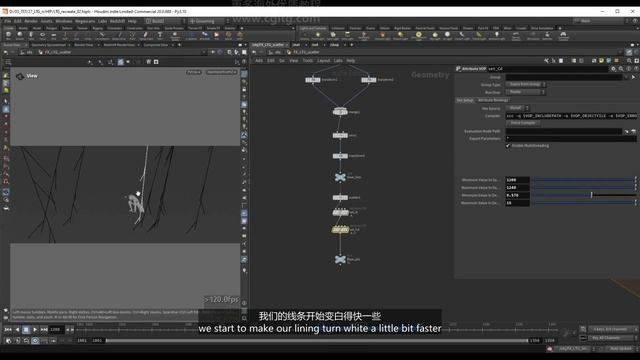The width and height of the screenshot is (640, 360).
Task: Click the Sphere shelf tool icon
Action: pyautogui.click(x=20, y=36)
